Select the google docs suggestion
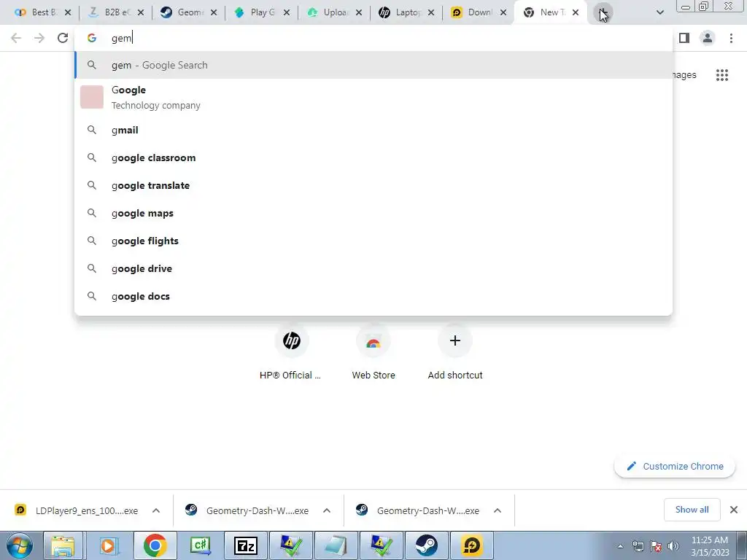Screen dimensions: 747x560 pos(373,296)
